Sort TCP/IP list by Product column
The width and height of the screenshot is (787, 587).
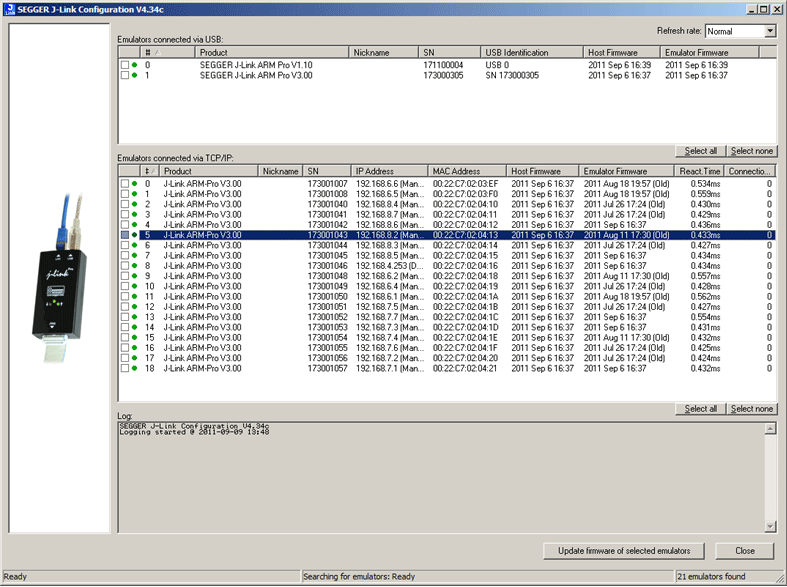click(x=208, y=171)
